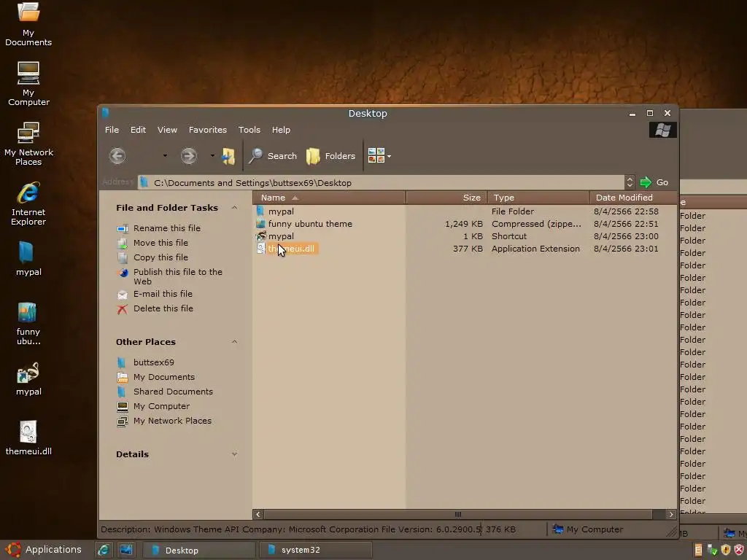Screen dimensions: 747x560
Task: Open the Help menu
Action: click(281, 130)
